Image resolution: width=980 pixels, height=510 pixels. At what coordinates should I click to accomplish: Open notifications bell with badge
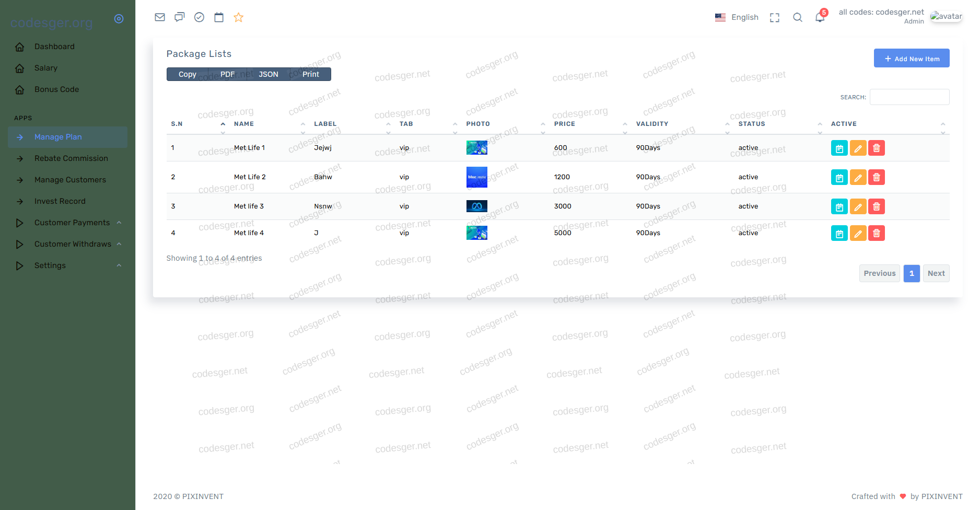[820, 17]
